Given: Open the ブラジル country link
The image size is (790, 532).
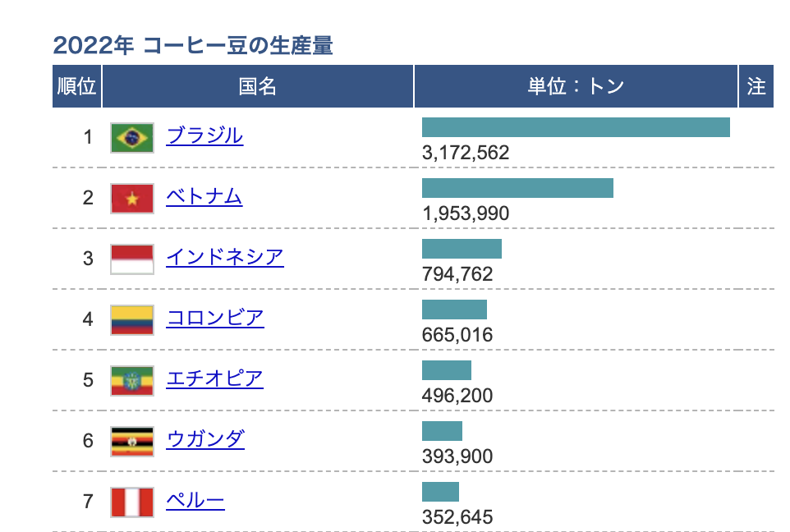Looking at the screenshot, I should click(x=204, y=135).
